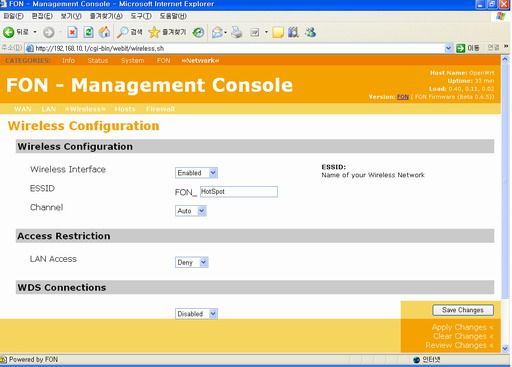Click the Windows flag logo

click(500, 16)
